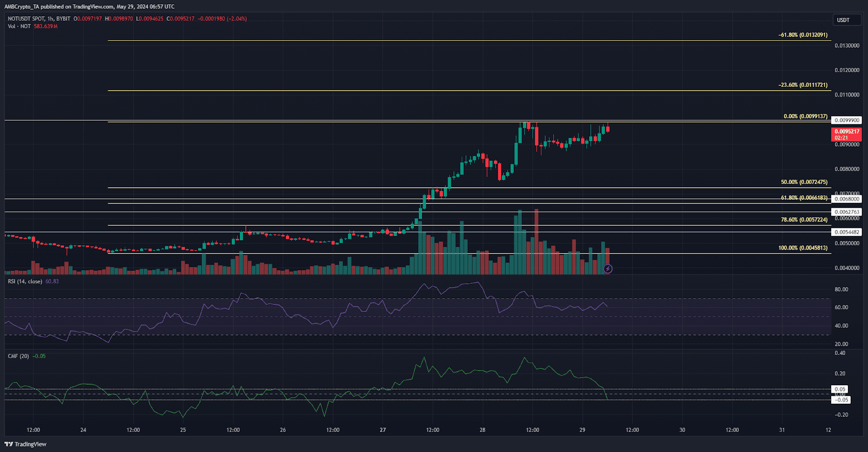Click the NOTUSDT SPOT symbol title
Screen dimensions: 868x452
(27, 18)
